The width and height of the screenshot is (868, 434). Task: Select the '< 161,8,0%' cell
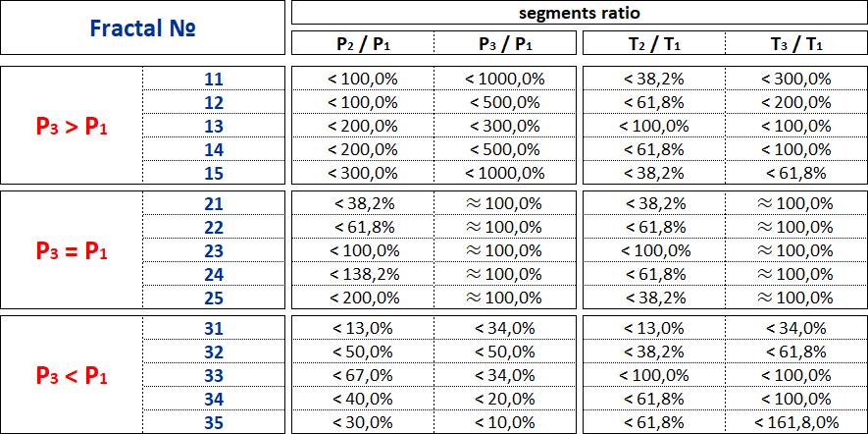click(x=795, y=422)
